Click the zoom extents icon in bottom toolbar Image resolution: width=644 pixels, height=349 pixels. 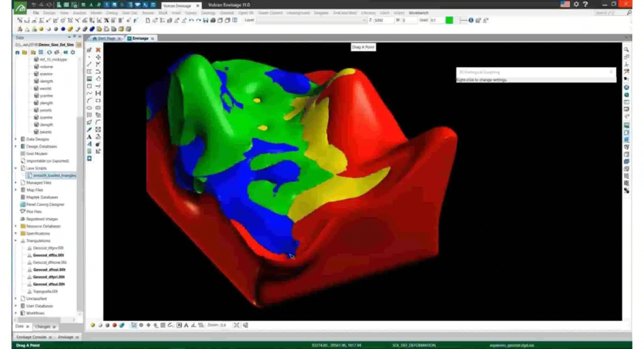[x=236, y=325]
